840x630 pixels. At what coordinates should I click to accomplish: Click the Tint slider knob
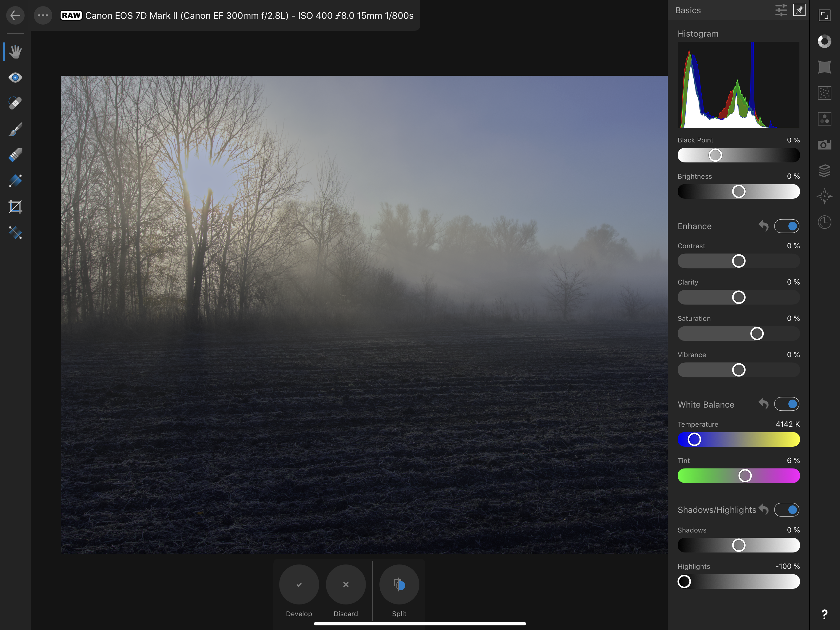pos(745,476)
